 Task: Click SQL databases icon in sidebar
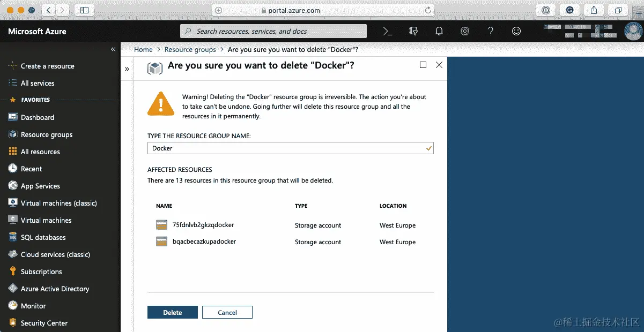pyautogui.click(x=13, y=237)
